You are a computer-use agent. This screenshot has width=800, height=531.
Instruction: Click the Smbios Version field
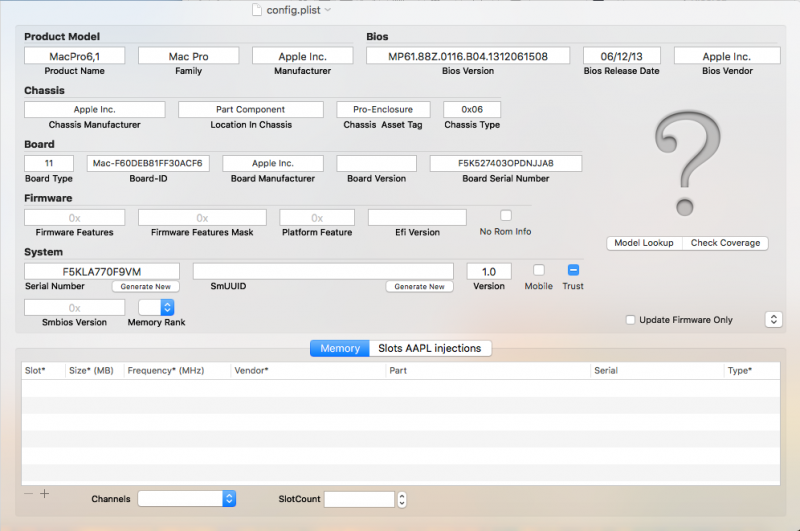[x=74, y=308]
